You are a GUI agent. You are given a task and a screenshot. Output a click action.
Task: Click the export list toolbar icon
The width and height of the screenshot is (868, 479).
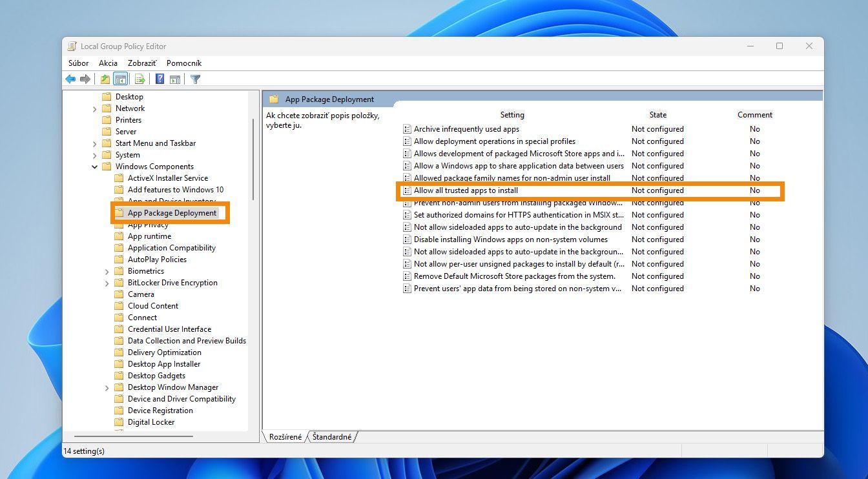pyautogui.click(x=139, y=79)
